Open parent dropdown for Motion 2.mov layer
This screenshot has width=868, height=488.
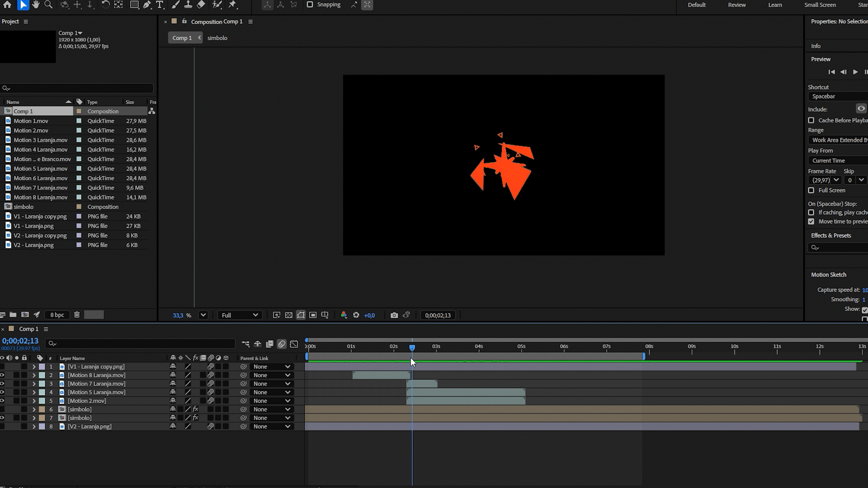[x=271, y=401]
